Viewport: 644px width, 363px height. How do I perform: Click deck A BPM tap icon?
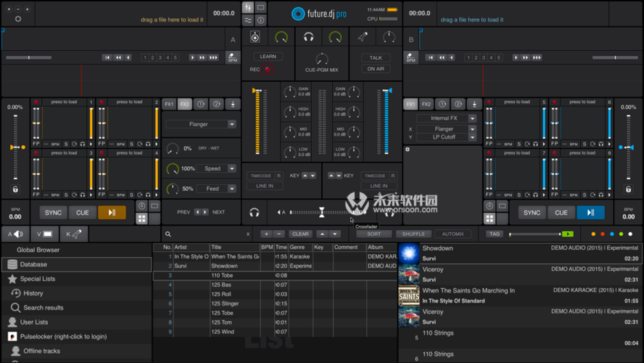point(233,57)
